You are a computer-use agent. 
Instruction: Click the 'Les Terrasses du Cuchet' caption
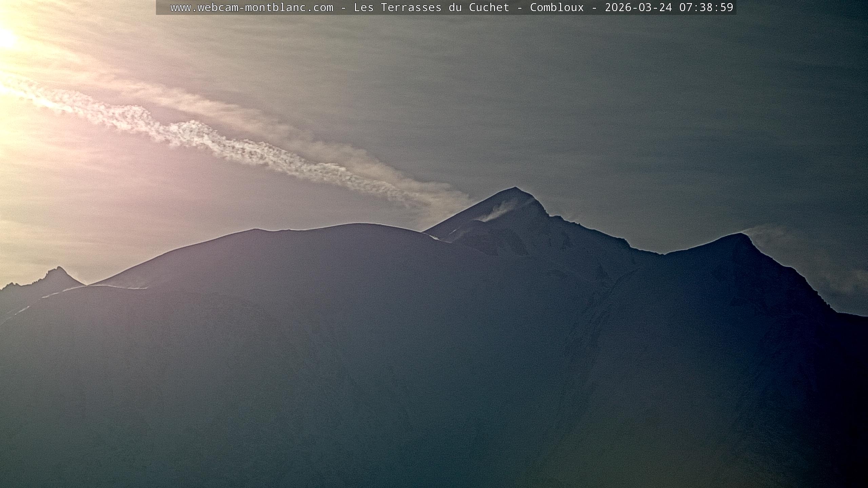tap(431, 7)
